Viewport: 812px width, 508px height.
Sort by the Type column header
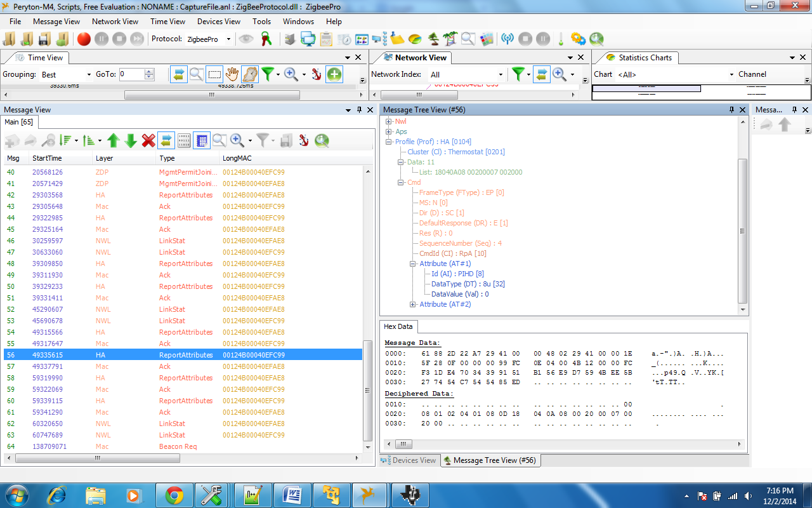pos(188,158)
